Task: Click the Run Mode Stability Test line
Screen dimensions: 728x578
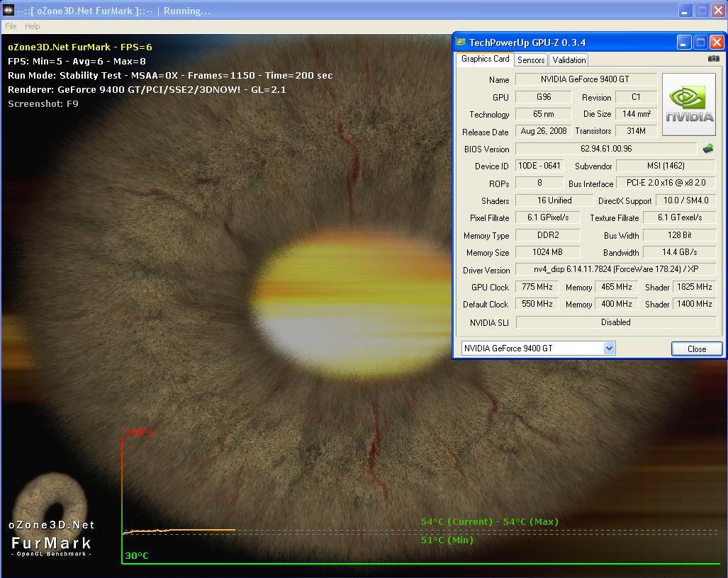Action: 170,75
